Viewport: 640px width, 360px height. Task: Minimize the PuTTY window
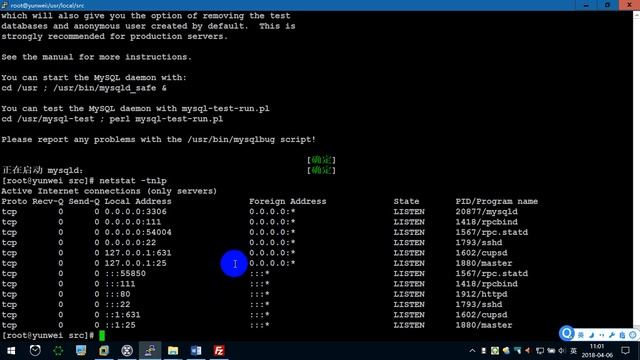click(586, 5)
